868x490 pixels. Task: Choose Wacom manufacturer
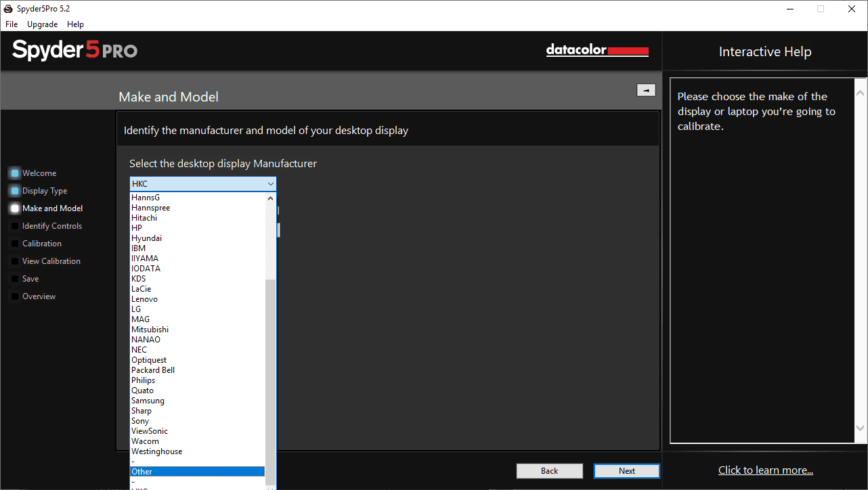pos(197,441)
